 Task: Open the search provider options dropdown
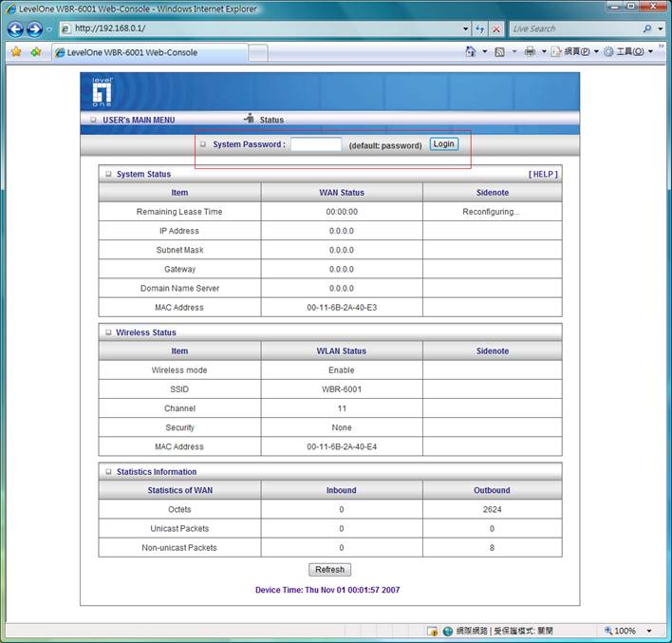click(661, 28)
